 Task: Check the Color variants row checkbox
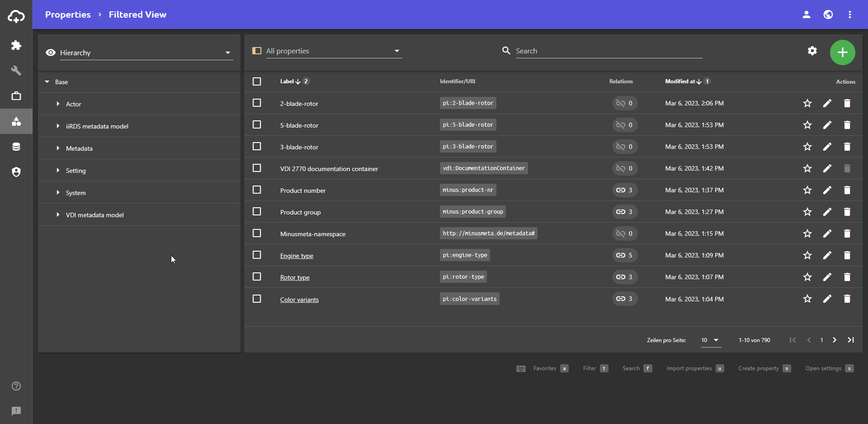[x=257, y=299]
